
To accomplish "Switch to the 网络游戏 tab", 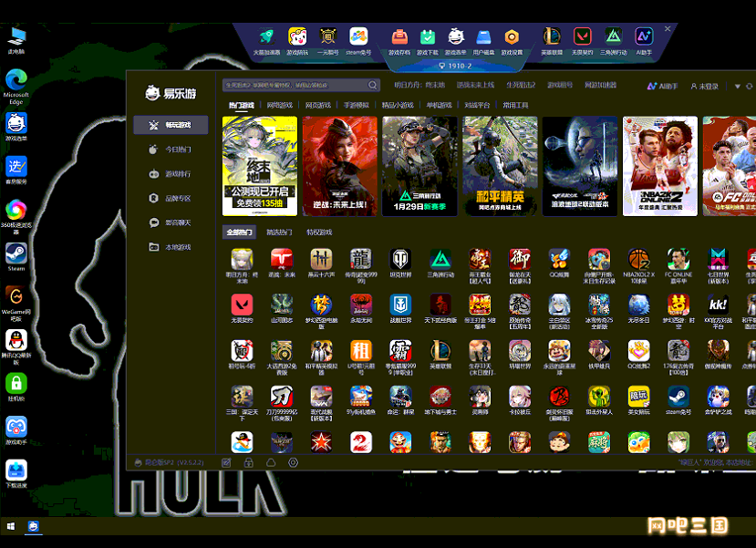I will click(x=280, y=105).
